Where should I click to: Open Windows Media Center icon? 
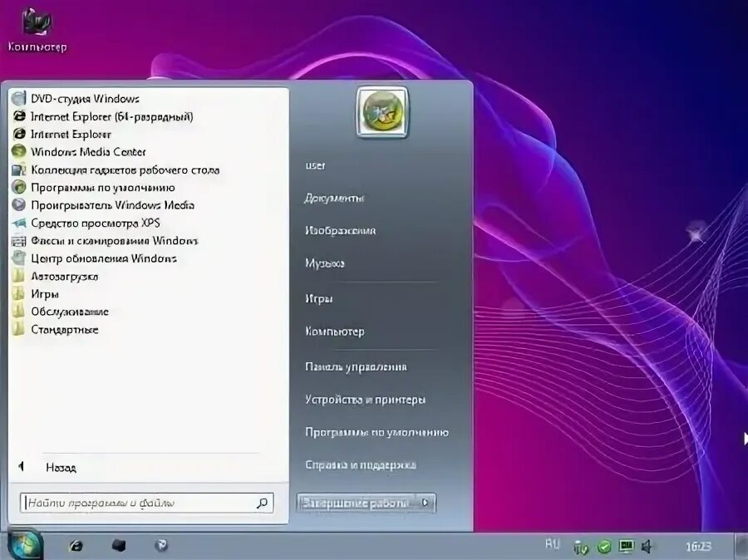click(x=19, y=152)
